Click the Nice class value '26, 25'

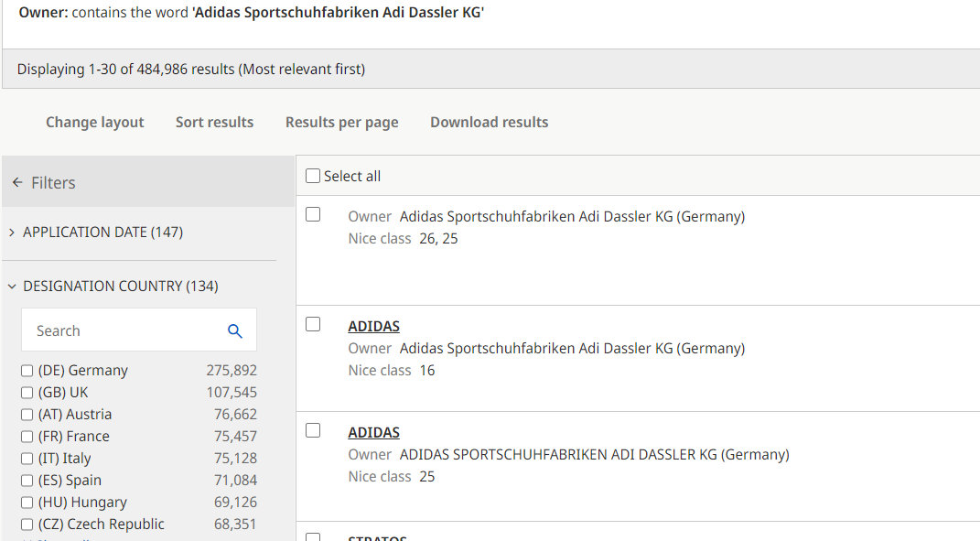pyautogui.click(x=438, y=239)
